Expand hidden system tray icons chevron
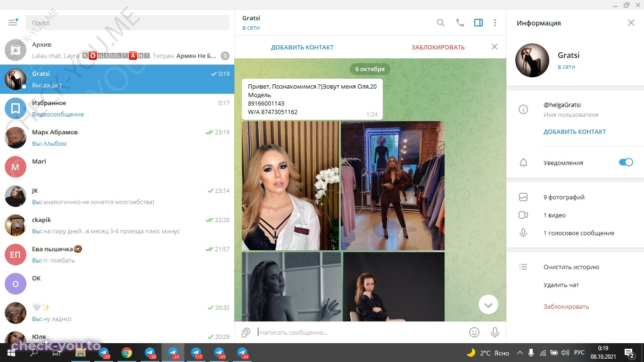The image size is (644, 362). coord(520,353)
